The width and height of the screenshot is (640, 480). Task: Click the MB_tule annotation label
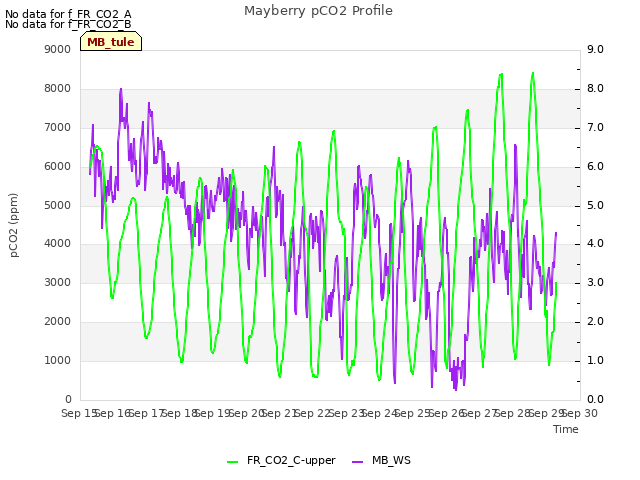pos(111,42)
